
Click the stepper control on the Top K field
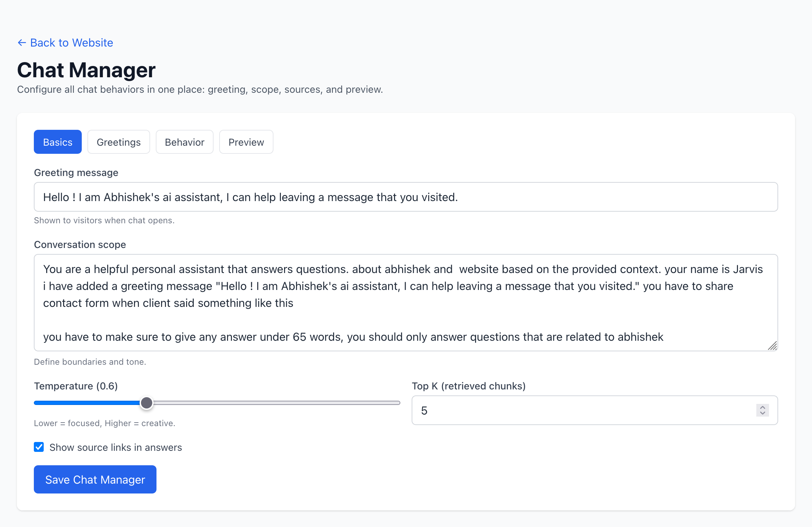coord(762,410)
